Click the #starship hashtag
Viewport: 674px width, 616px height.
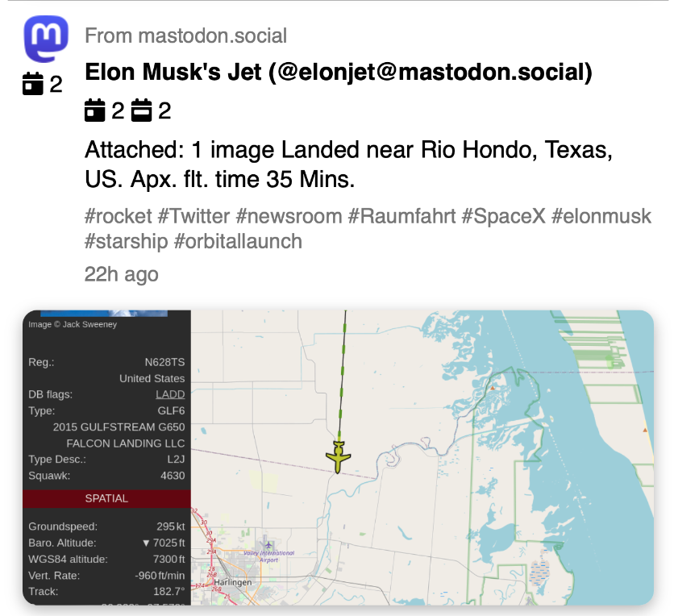(x=126, y=241)
